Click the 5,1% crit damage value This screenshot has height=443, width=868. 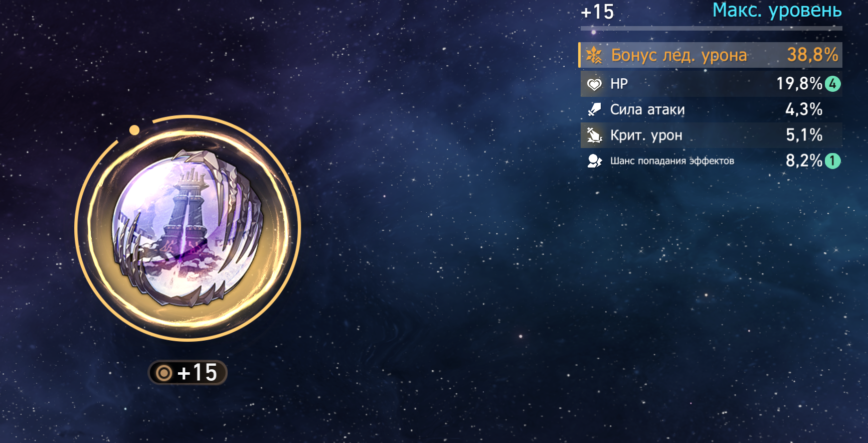804,135
